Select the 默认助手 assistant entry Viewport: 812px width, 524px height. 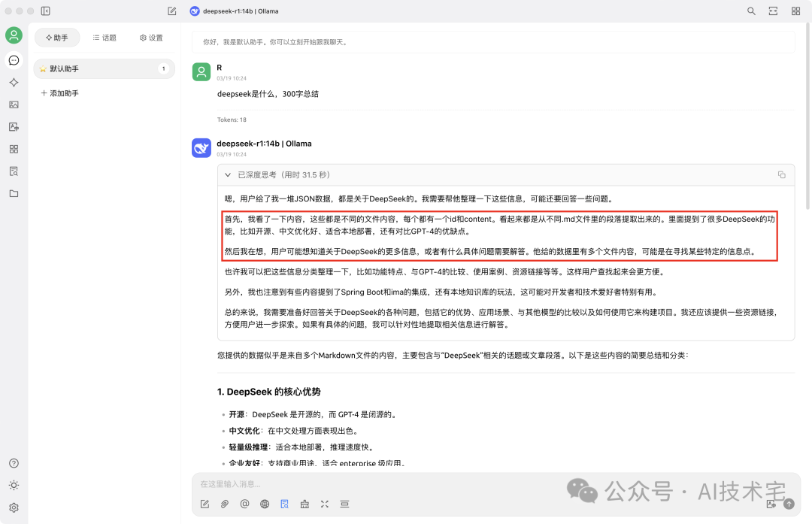coord(104,69)
